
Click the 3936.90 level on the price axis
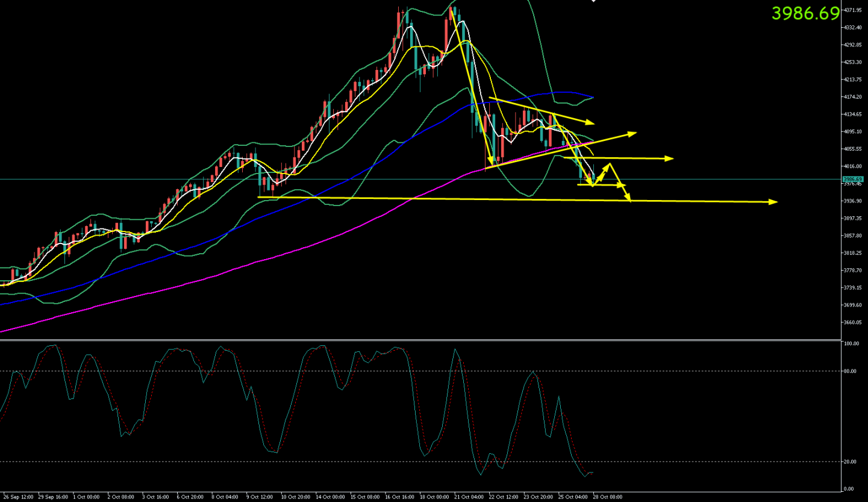pos(853,201)
